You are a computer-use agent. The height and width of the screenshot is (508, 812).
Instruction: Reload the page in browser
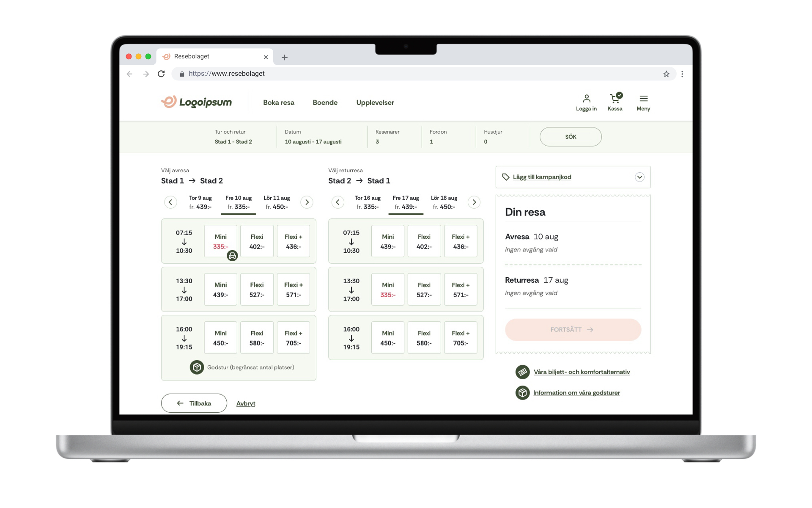coord(161,74)
